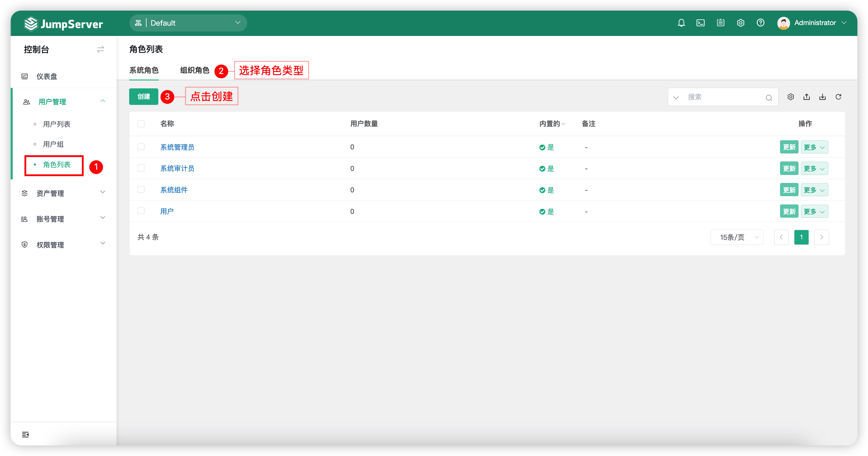868x456 pixels.
Task: Switch to the 组织角色 tab
Action: tap(194, 70)
